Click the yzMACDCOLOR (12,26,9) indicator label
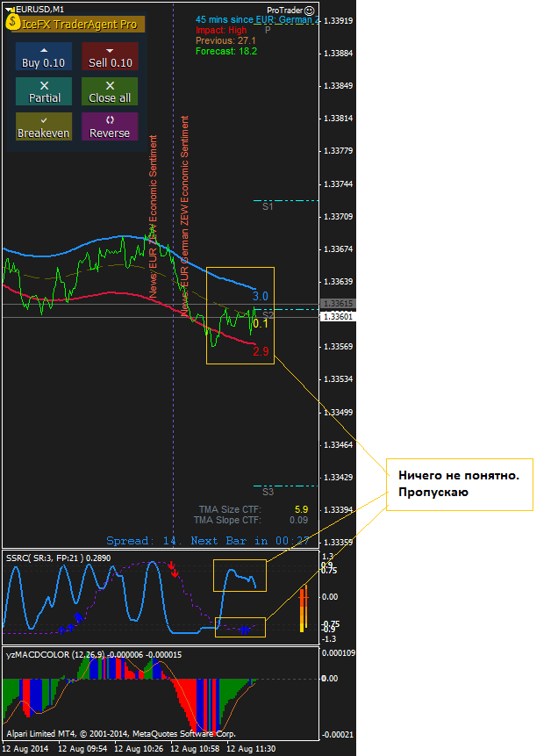The height and width of the screenshot is (756, 558). pos(94,655)
